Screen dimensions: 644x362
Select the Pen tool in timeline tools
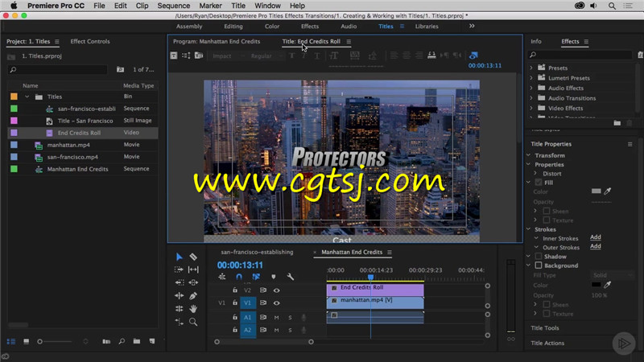(193, 295)
